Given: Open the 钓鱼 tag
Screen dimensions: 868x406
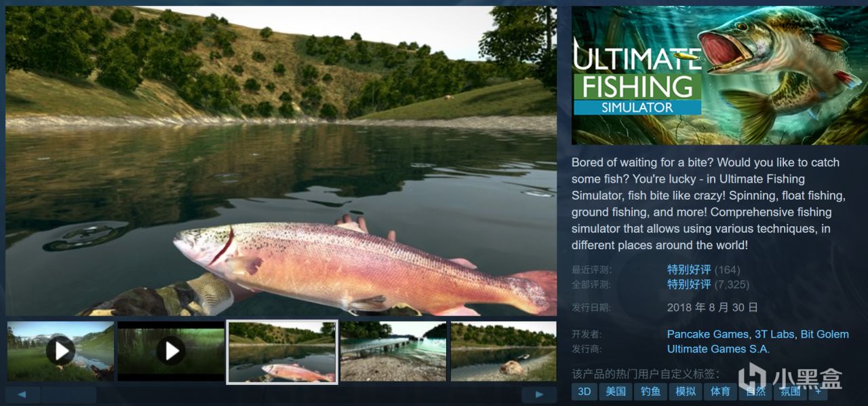Looking at the screenshot, I should (x=650, y=392).
